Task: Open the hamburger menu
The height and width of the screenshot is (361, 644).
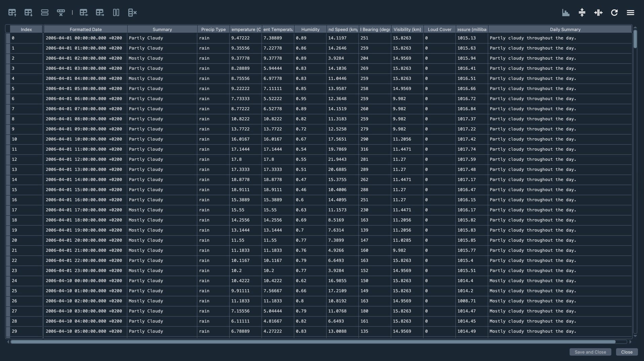Action: tap(631, 13)
